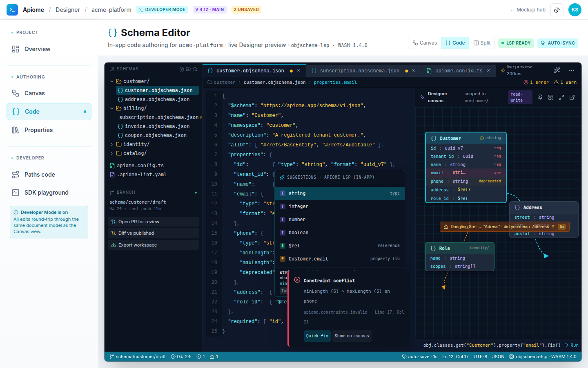
Task: Toggle the LSP READY indicator
Action: click(x=516, y=43)
